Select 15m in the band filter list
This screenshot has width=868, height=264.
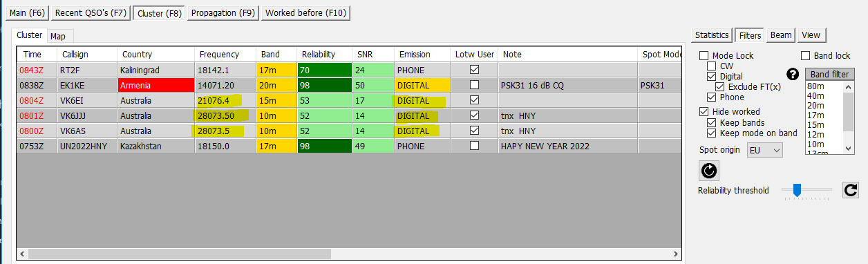[x=824, y=124]
